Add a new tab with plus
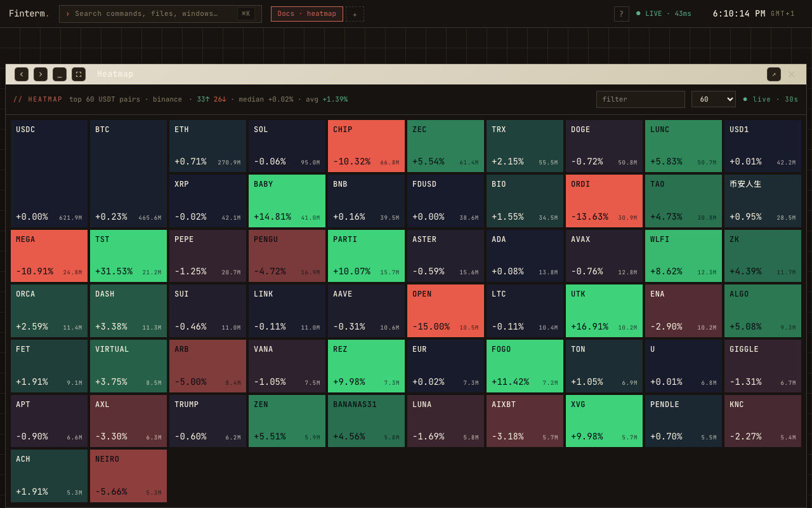Viewport: 812px width, 508px height. [355, 14]
